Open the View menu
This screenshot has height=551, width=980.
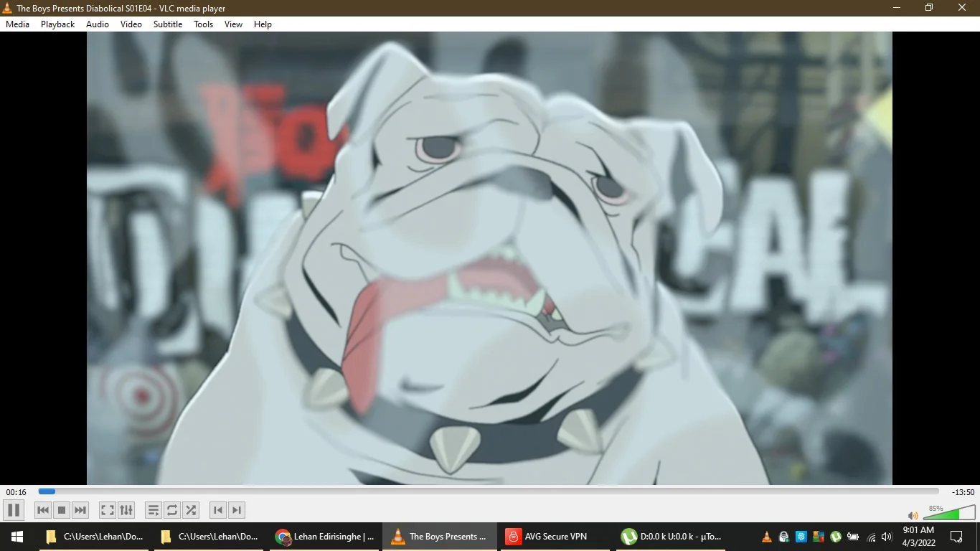[234, 24]
